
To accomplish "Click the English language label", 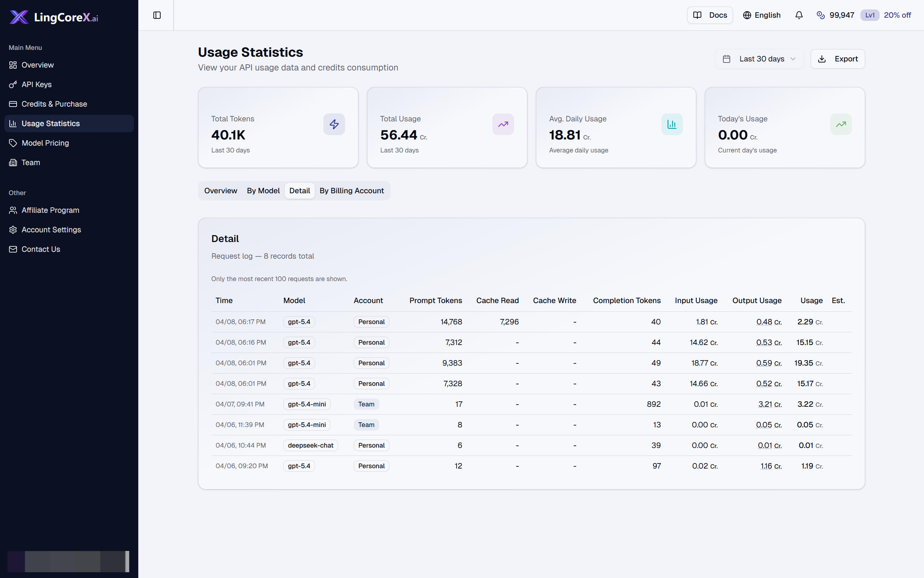I will click(x=767, y=15).
